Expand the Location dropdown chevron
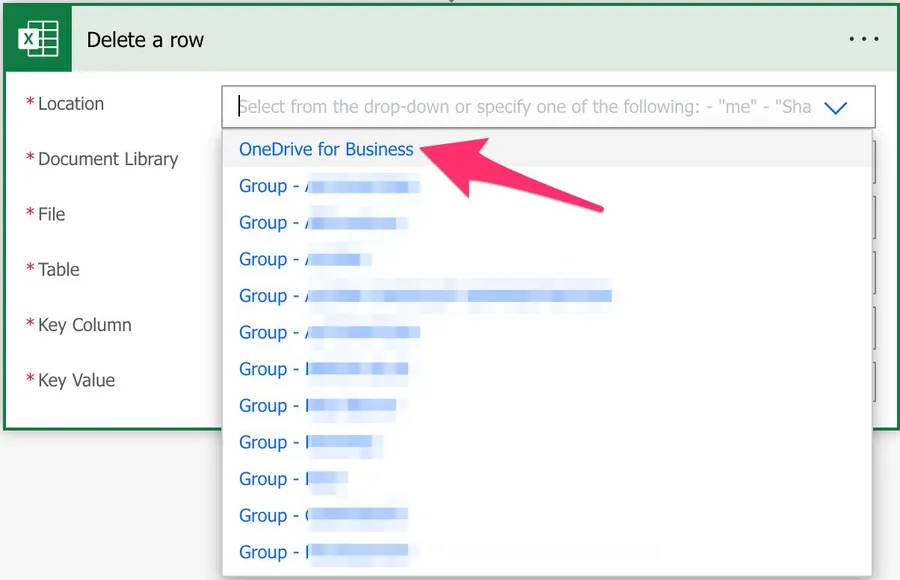This screenshot has width=900, height=580. coord(836,107)
